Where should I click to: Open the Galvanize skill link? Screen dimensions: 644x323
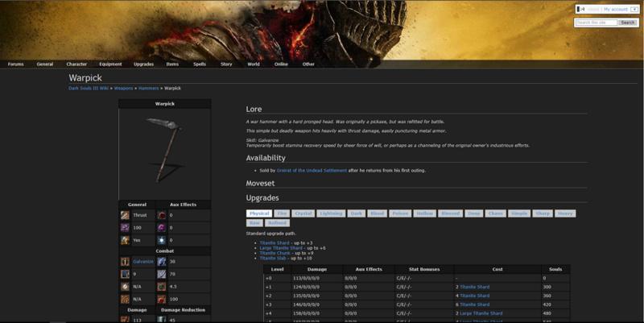tap(143, 261)
